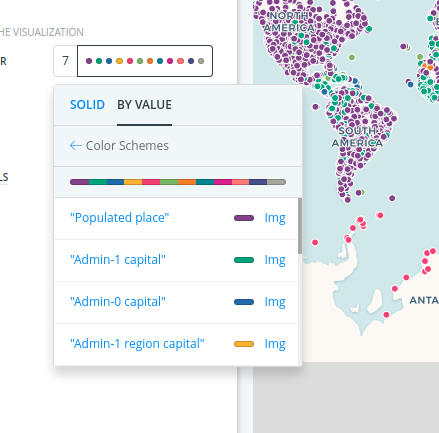The image size is (439, 433).
Task: Click Img for Admin-1 capital row
Action: coord(275,260)
